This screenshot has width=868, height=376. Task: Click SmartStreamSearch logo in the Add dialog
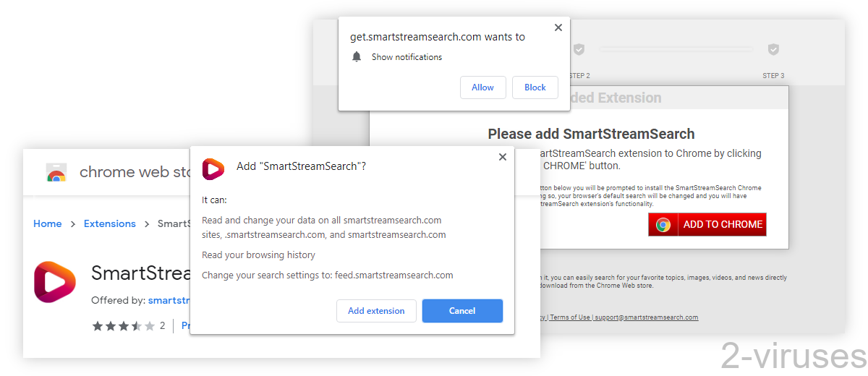(x=213, y=168)
